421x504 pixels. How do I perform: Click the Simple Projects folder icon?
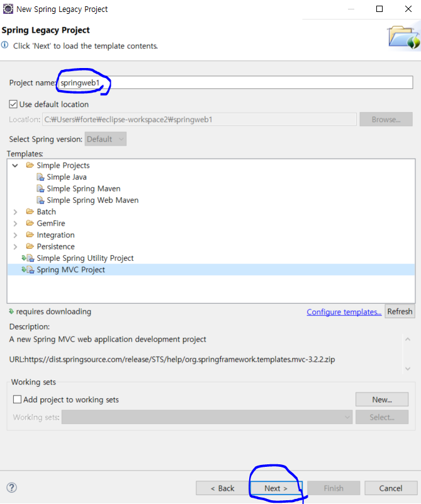tap(30, 165)
